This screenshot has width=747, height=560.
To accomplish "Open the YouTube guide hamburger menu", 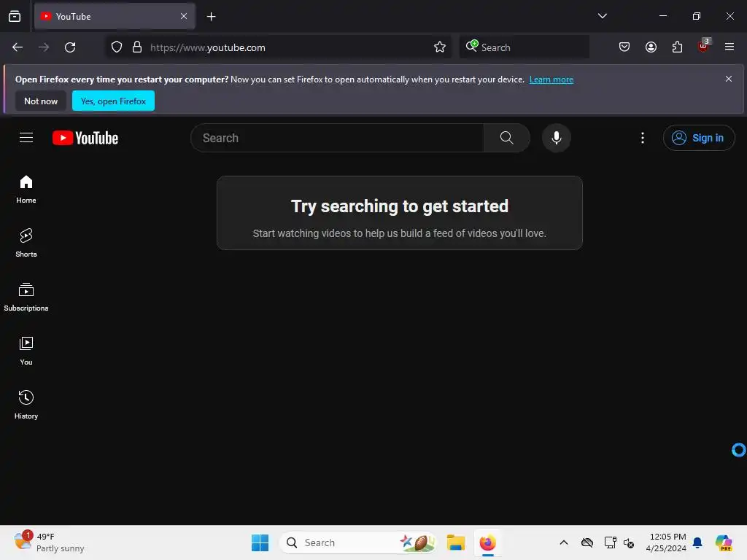I will 26,138.
